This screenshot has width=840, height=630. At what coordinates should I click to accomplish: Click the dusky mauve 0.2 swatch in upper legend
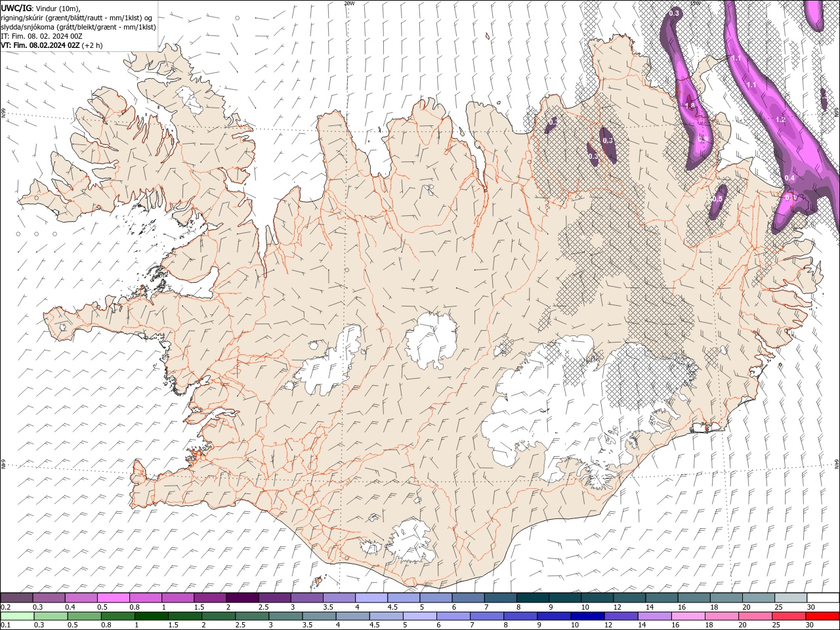coord(16,598)
